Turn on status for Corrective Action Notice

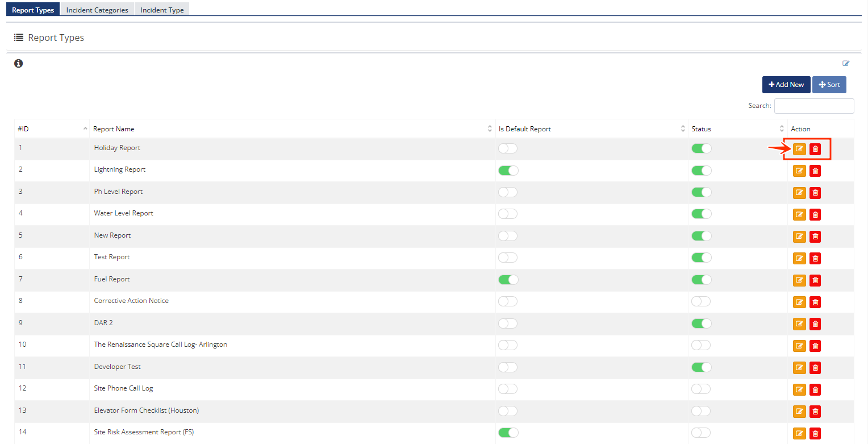[x=701, y=301]
